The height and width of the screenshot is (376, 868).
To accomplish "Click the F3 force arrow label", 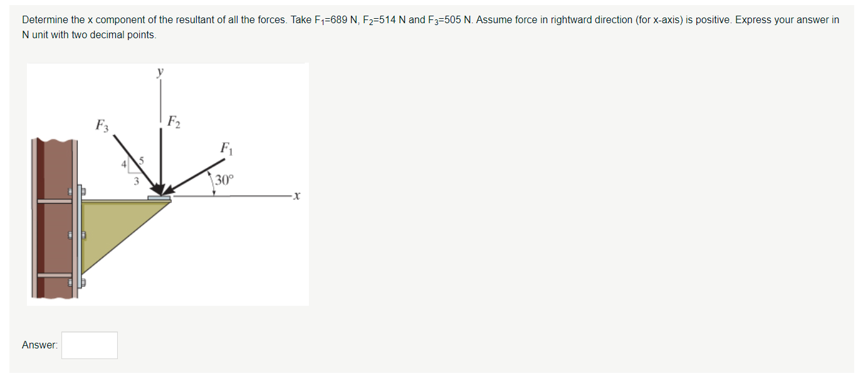I will 102,123.
